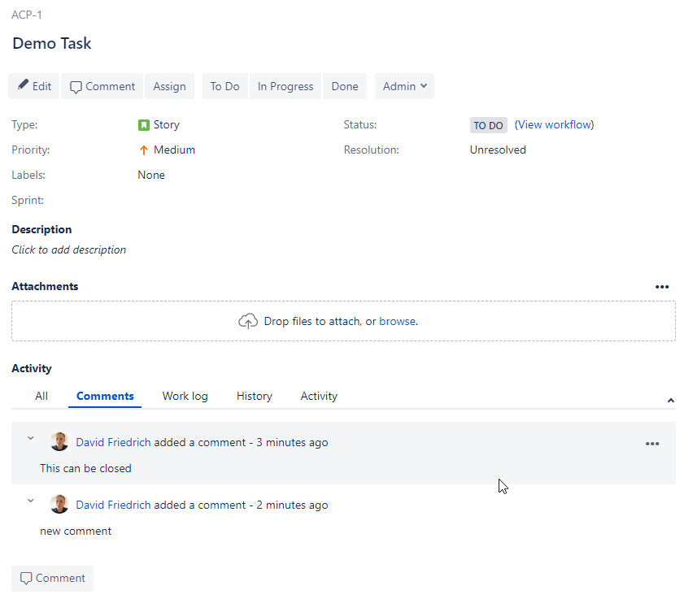Switch to the All activity tab

(x=41, y=396)
